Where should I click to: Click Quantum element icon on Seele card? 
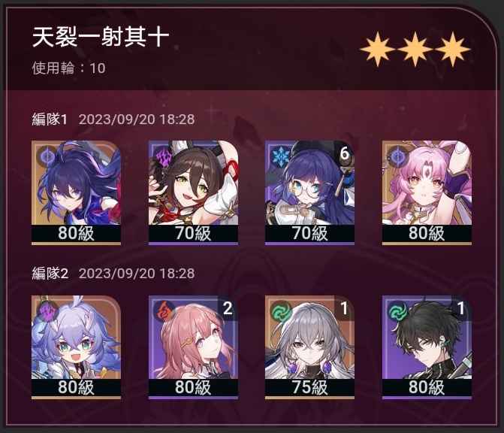pyautogui.click(x=47, y=156)
